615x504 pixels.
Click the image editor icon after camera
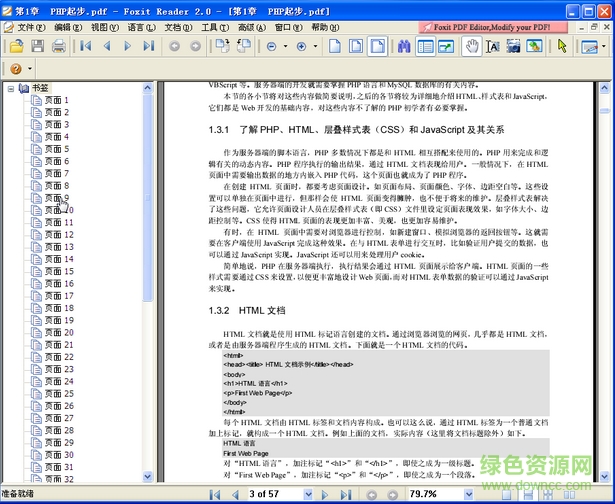click(535, 46)
